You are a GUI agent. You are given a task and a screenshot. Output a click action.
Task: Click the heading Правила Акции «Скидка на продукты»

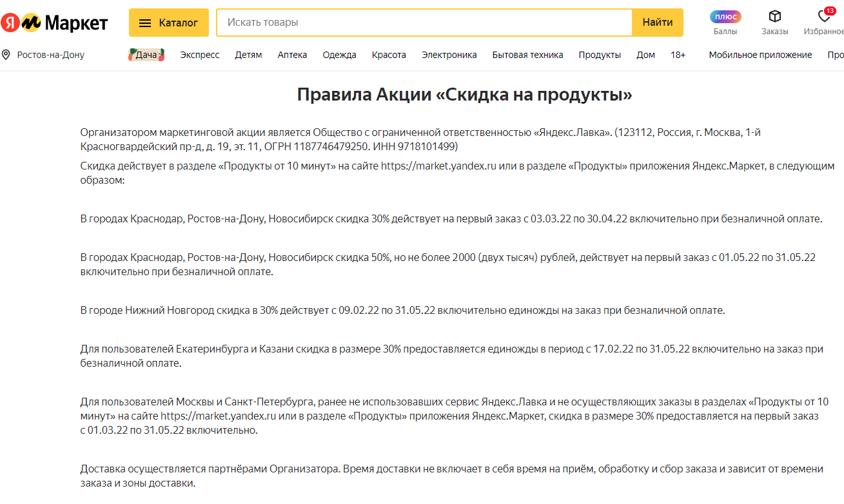coord(464,95)
